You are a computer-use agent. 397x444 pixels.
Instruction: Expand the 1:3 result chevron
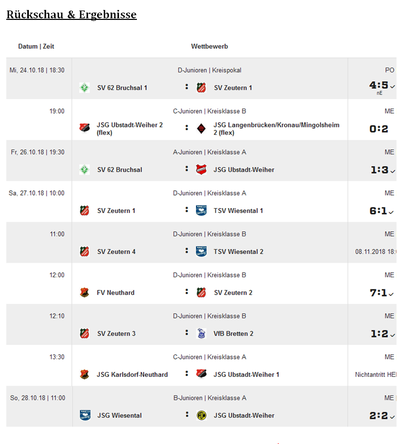click(x=392, y=171)
